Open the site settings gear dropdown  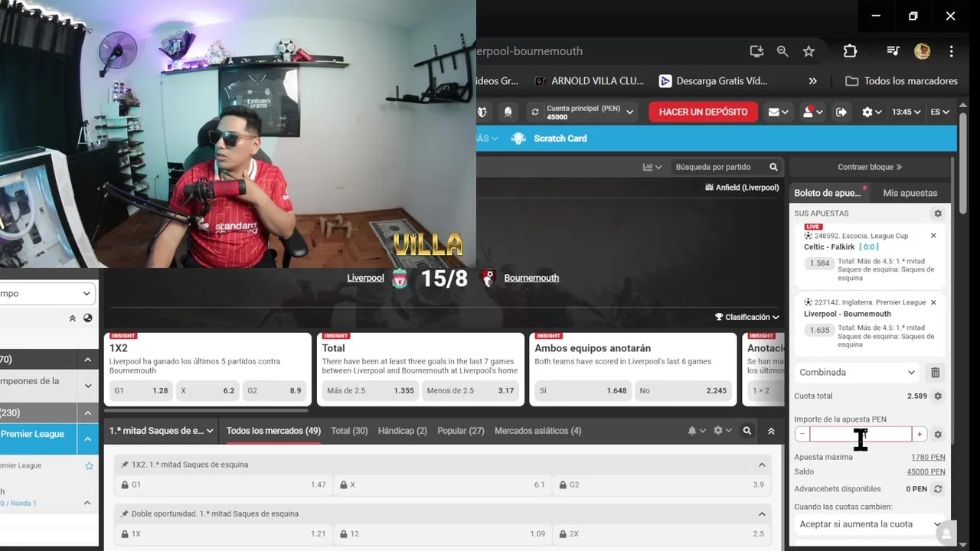(x=871, y=112)
